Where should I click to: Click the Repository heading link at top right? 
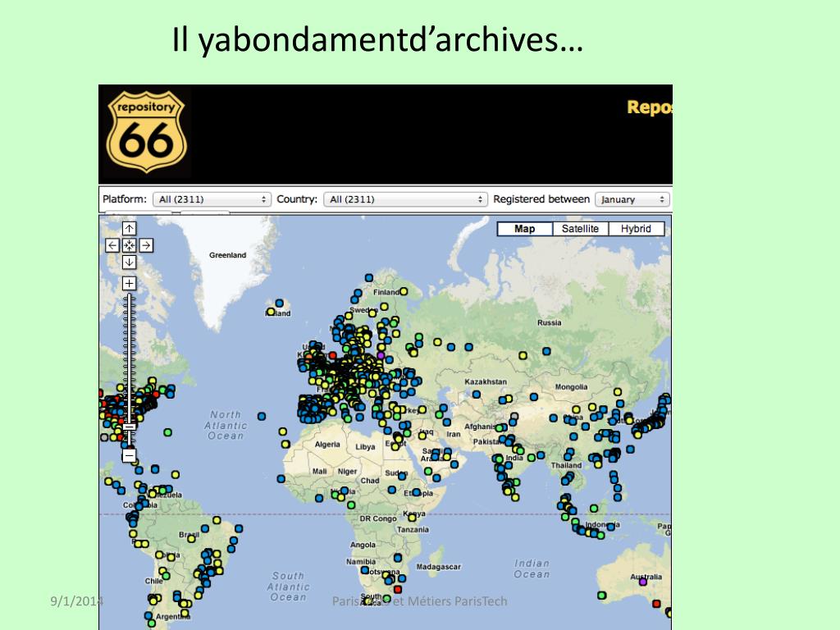coord(650,107)
